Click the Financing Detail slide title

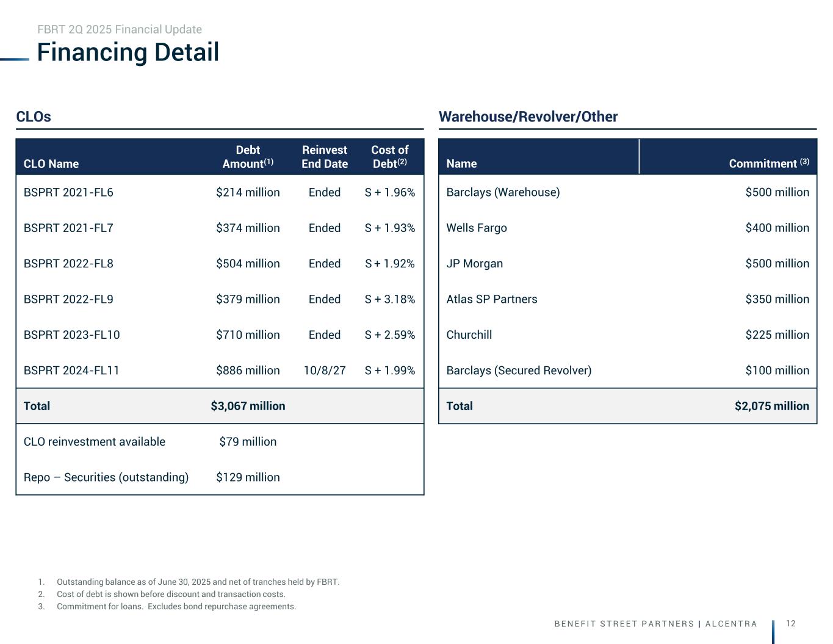[x=128, y=52]
